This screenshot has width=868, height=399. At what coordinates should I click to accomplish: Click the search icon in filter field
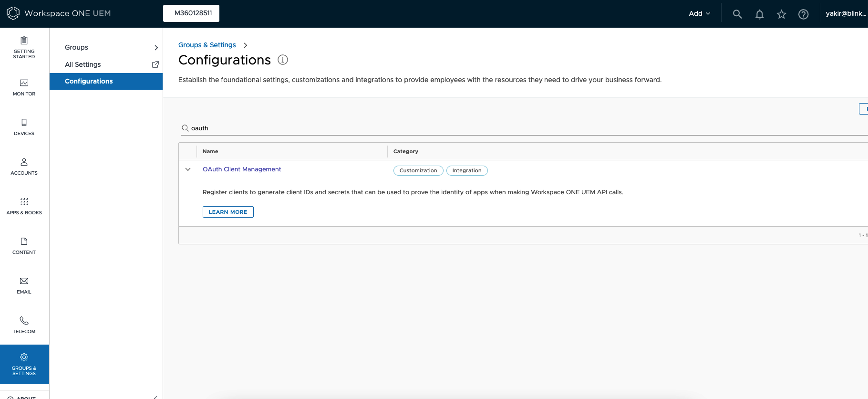[x=185, y=128]
